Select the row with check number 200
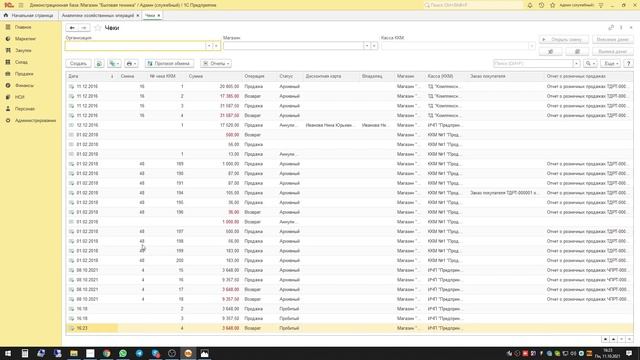 click(349, 260)
